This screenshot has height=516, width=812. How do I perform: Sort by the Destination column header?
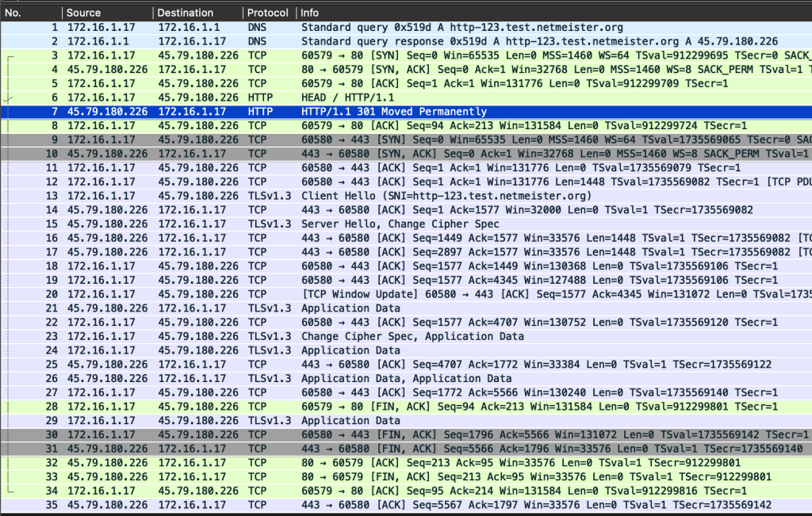(x=197, y=13)
